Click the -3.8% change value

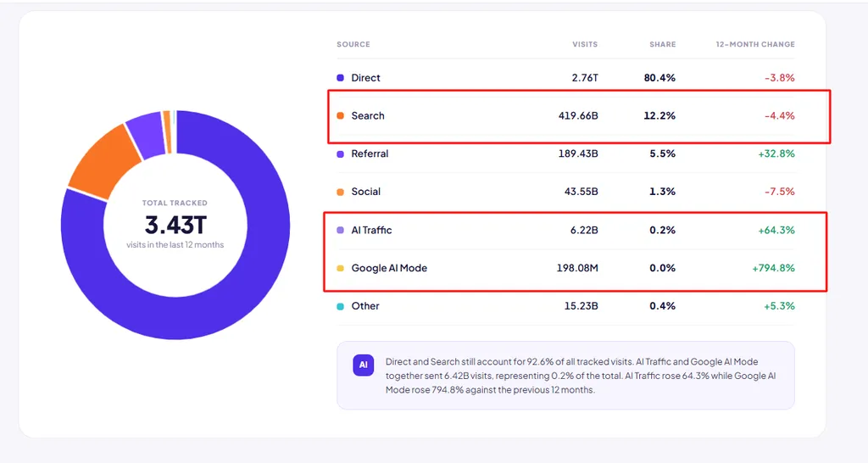(780, 78)
